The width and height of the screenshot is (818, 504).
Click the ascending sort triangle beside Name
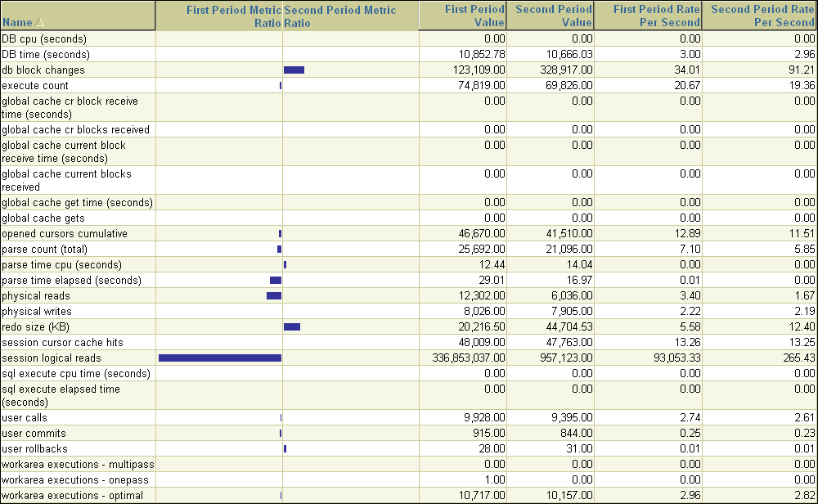click(40, 23)
